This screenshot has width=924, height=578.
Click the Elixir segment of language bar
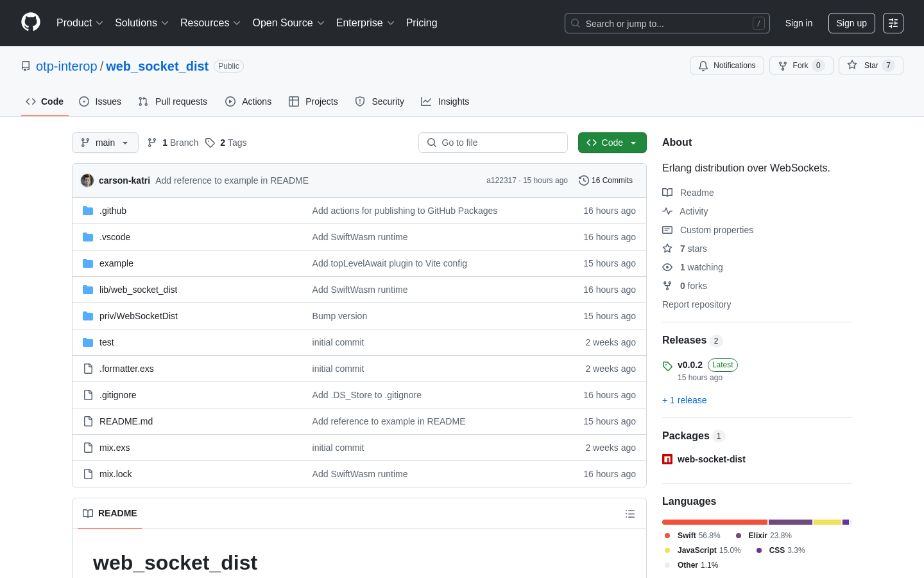[791, 522]
